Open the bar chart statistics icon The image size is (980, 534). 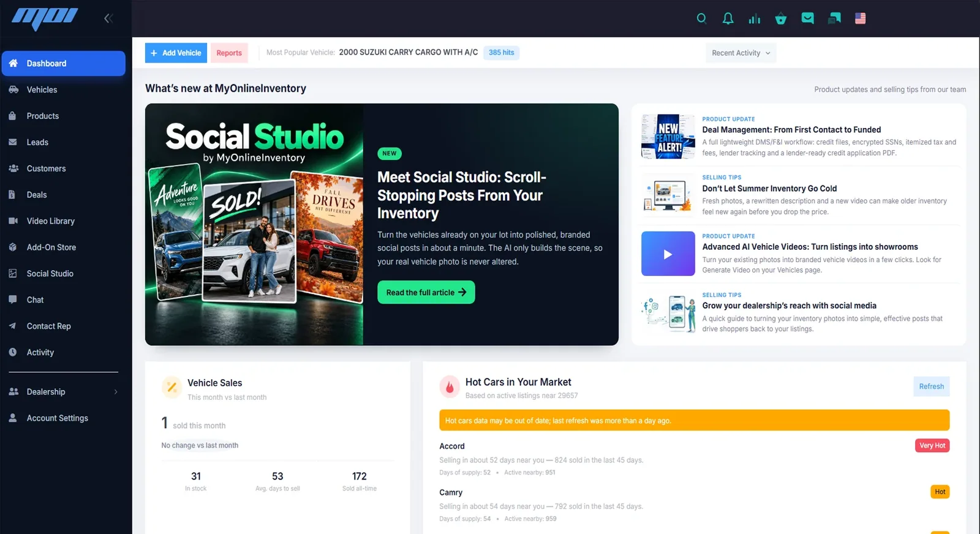coord(755,18)
